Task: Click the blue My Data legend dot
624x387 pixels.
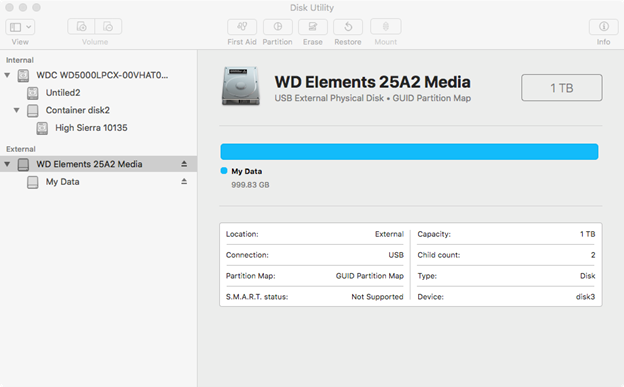Action: coord(224,171)
